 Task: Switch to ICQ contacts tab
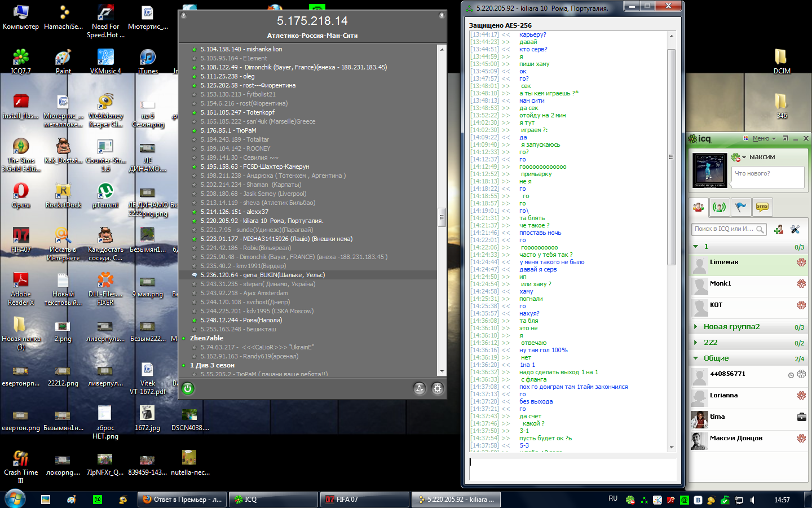point(699,207)
